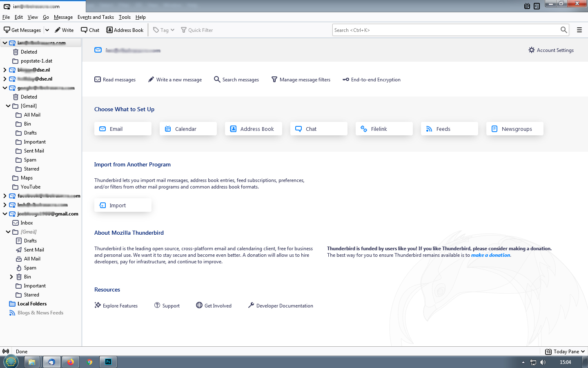Click the online/offline status icon
This screenshot has height=368, width=588.
[x=6, y=351]
